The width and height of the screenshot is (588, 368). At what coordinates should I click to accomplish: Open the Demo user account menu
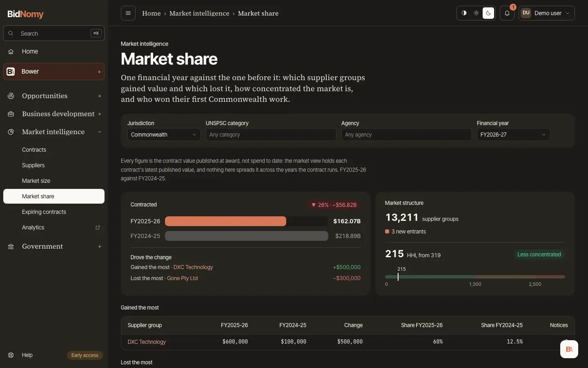point(547,13)
